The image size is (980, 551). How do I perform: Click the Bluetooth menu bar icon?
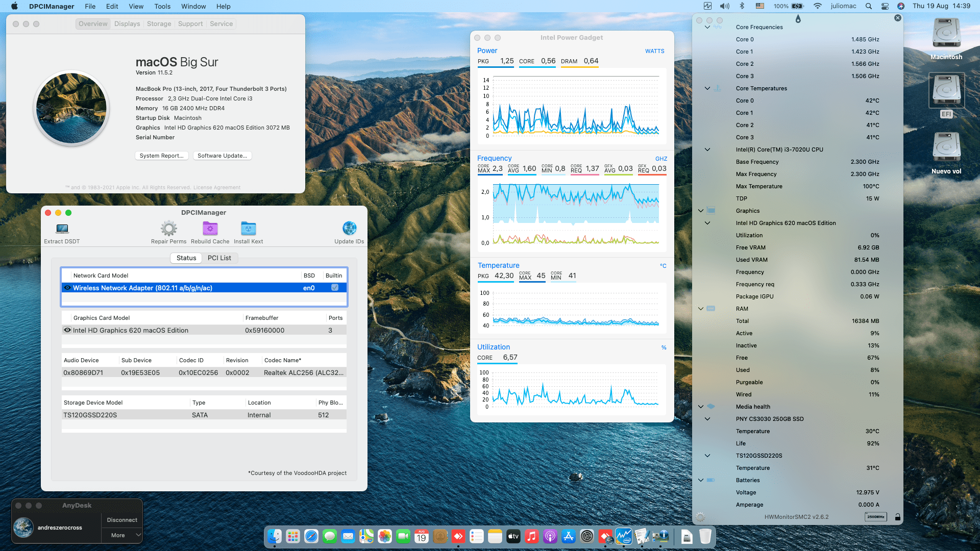coord(742,6)
